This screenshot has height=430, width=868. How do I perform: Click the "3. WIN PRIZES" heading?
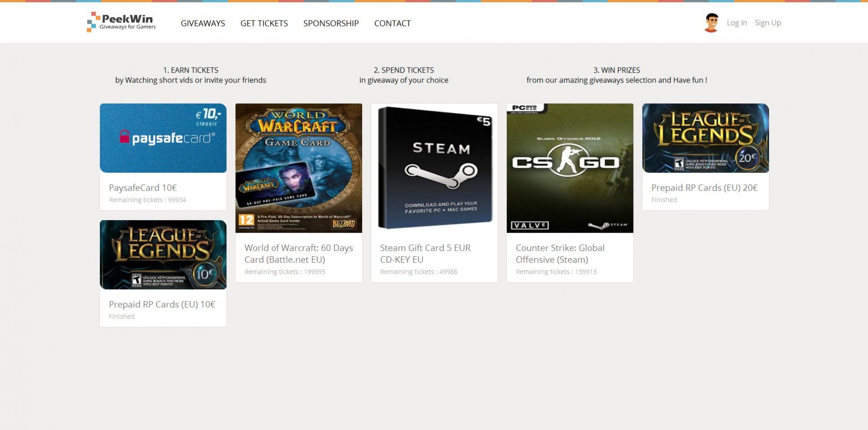click(x=617, y=70)
